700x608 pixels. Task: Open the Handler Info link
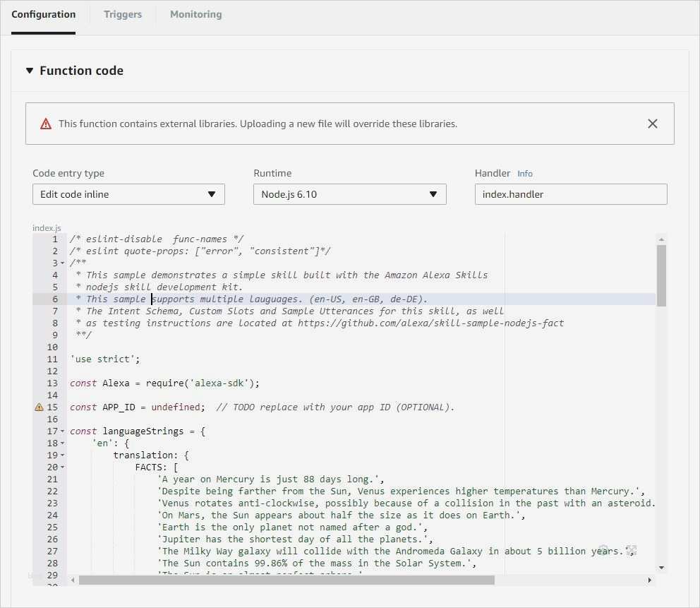pos(525,174)
